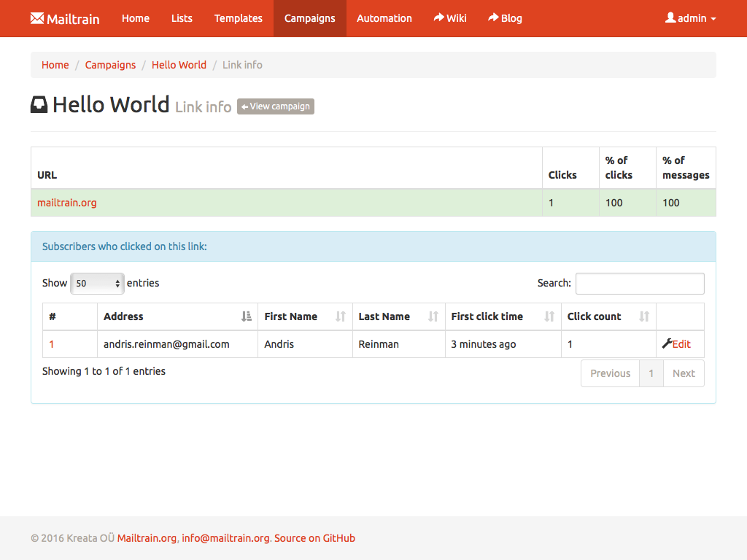747x560 pixels.
Task: Open the Wiki external link
Action: tap(449, 18)
